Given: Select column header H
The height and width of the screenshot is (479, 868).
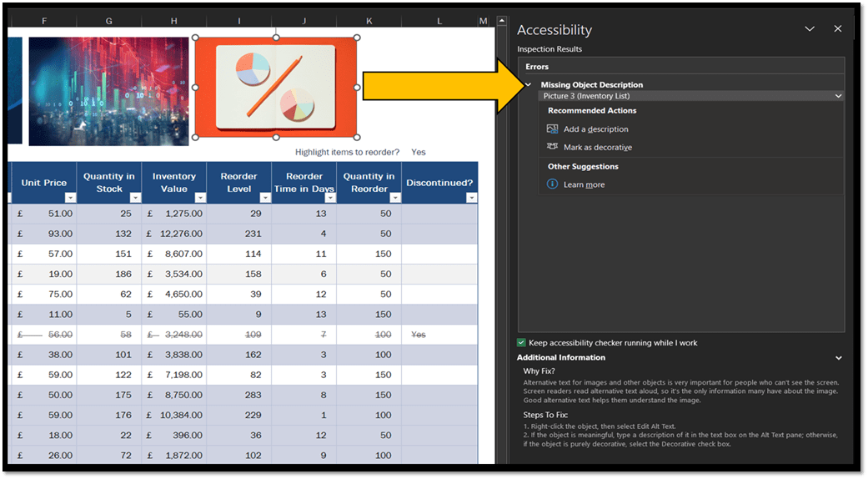Looking at the screenshot, I should [173, 21].
